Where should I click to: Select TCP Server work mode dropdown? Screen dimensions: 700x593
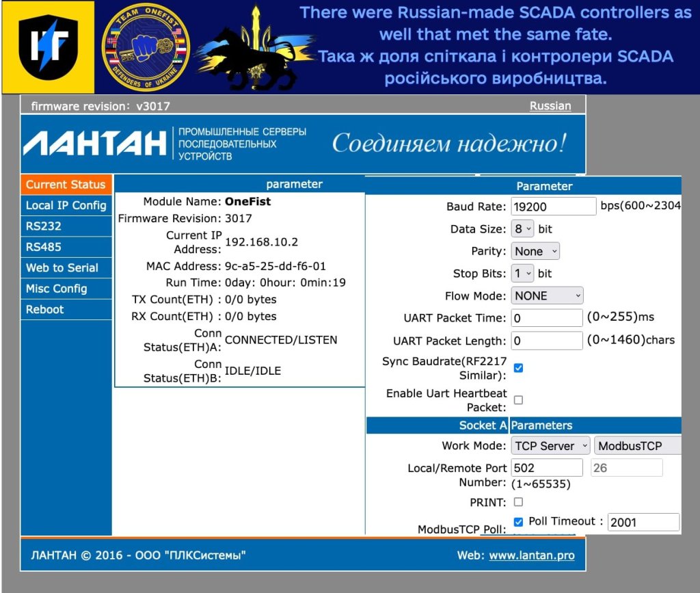550,446
